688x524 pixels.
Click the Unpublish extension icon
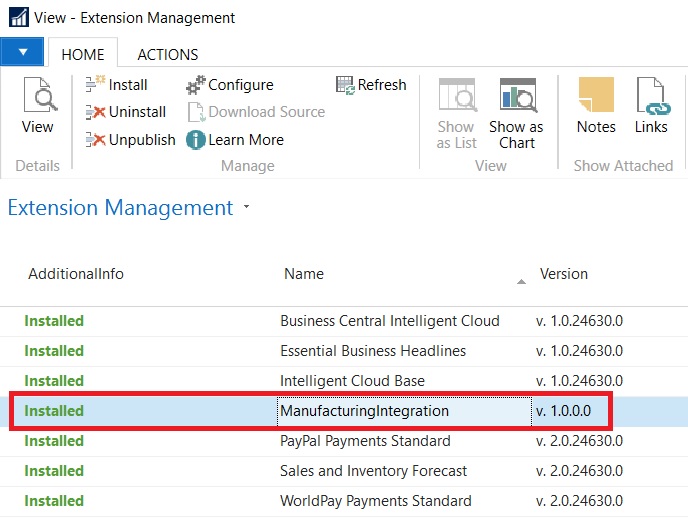[x=96, y=140]
